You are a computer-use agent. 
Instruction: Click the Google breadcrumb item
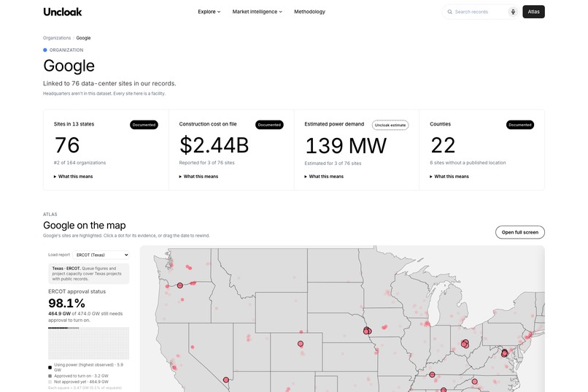pyautogui.click(x=83, y=38)
